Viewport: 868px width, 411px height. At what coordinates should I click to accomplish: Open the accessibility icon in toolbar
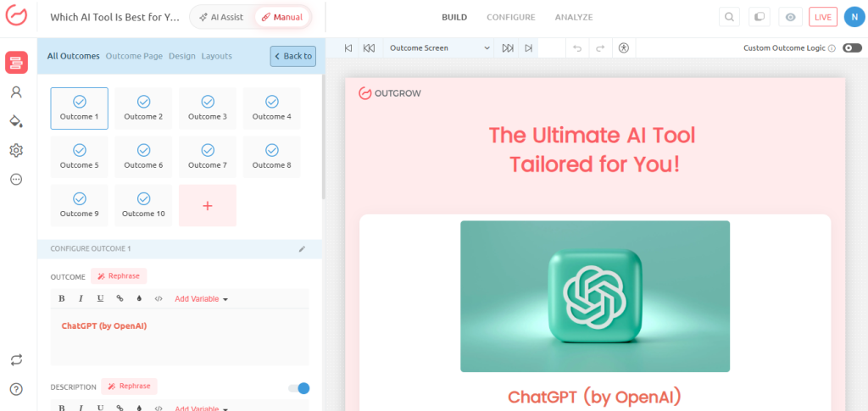(625, 48)
